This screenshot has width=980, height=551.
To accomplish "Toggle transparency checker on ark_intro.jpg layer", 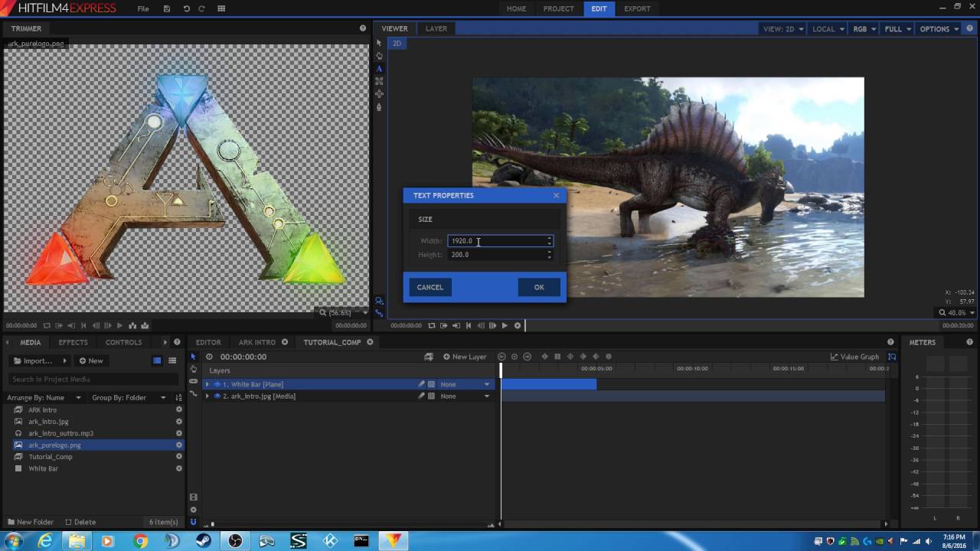I will point(431,396).
